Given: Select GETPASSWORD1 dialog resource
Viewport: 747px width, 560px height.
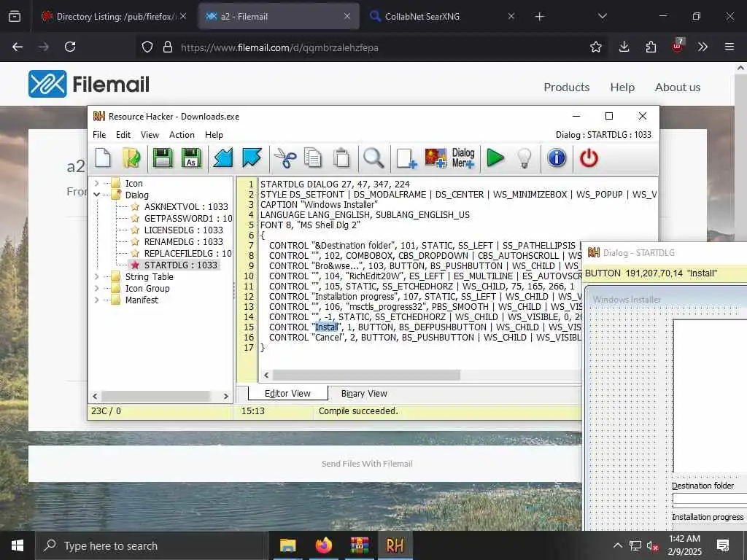Looking at the screenshot, I should 187,219.
